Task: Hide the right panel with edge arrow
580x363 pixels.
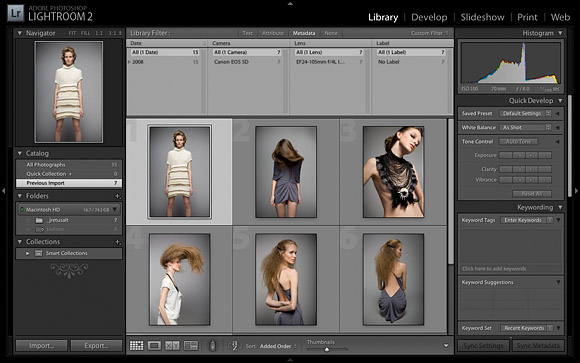Action: [576, 191]
